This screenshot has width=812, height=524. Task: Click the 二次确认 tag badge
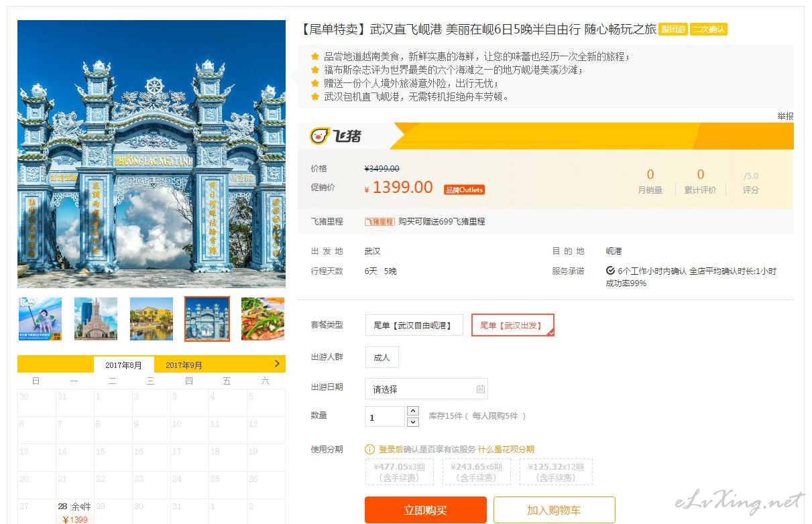709,29
